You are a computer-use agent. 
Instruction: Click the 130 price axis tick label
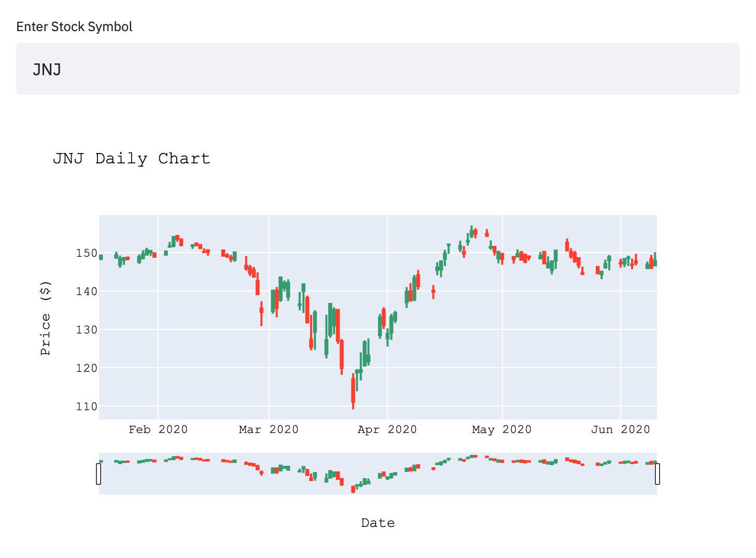coord(87,330)
